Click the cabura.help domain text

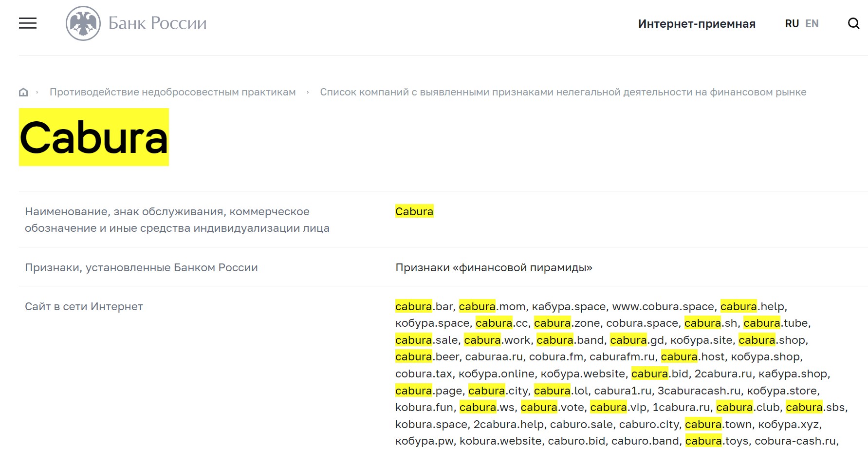(752, 306)
